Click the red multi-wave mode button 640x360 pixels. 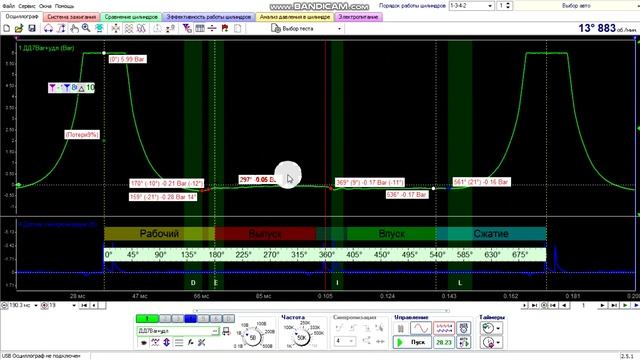[444, 328]
